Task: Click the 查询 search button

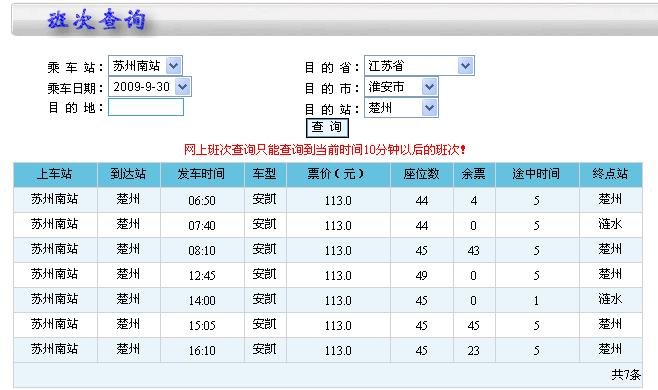Action: click(x=327, y=127)
